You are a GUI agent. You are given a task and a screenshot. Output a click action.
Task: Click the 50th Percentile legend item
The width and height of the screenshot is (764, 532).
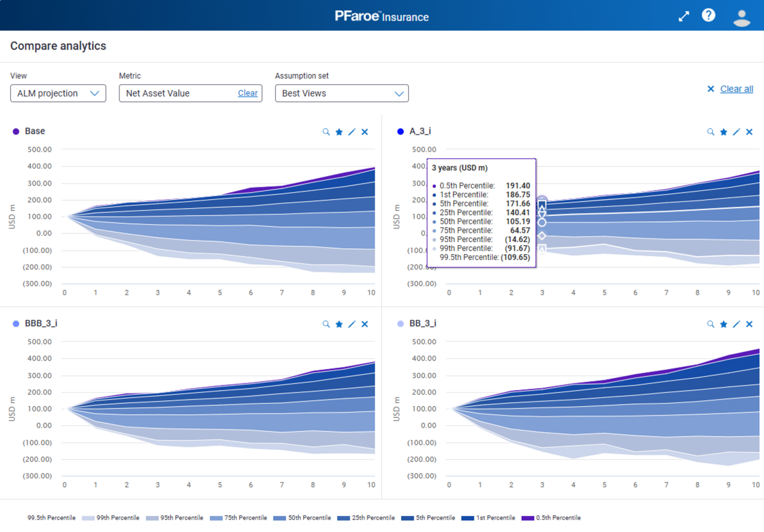tap(301, 518)
